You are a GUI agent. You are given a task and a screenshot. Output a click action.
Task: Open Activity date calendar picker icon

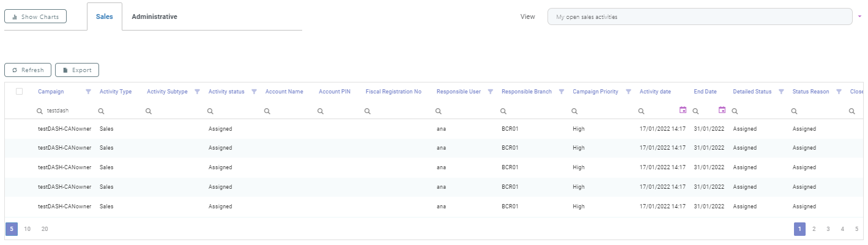pyautogui.click(x=683, y=111)
